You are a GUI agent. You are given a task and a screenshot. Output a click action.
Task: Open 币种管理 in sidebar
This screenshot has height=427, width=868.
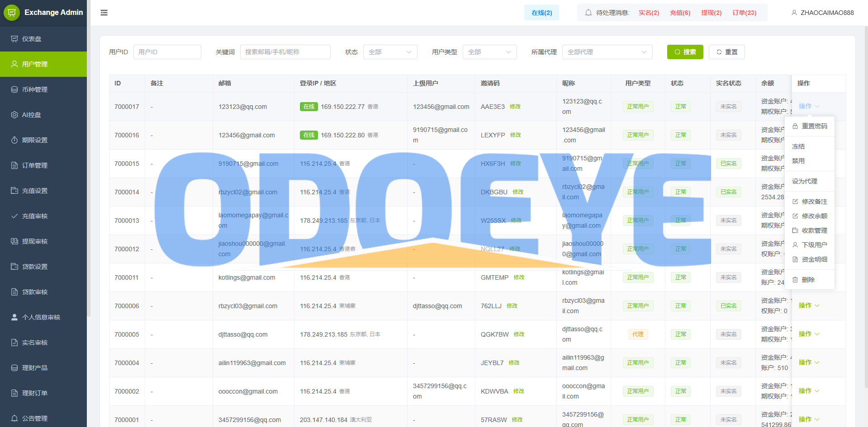[43, 89]
